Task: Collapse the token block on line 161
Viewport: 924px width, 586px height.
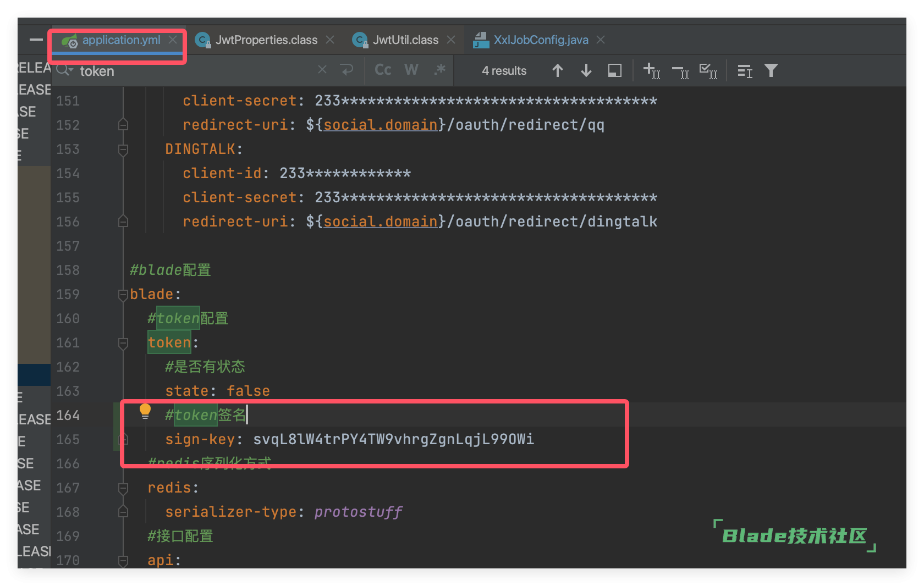Action: tap(123, 344)
